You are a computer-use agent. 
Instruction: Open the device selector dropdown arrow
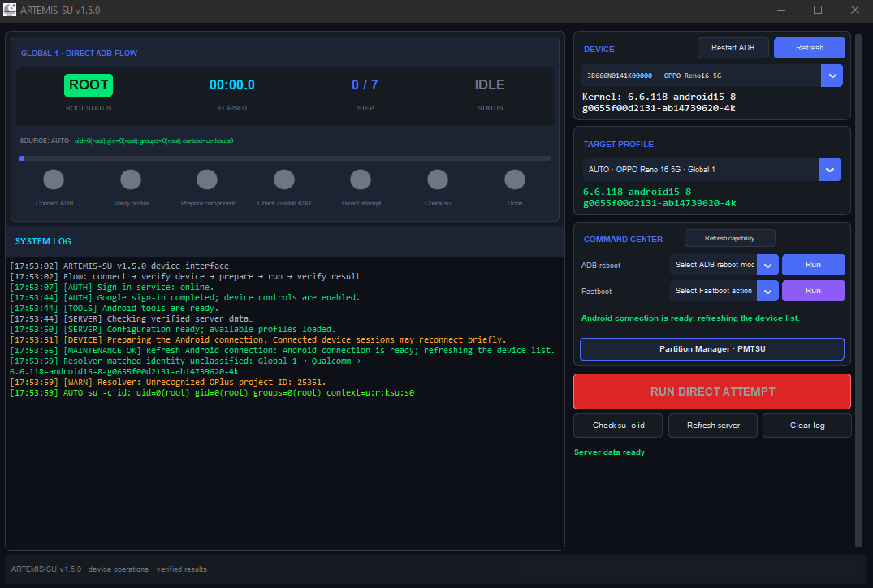pos(832,76)
